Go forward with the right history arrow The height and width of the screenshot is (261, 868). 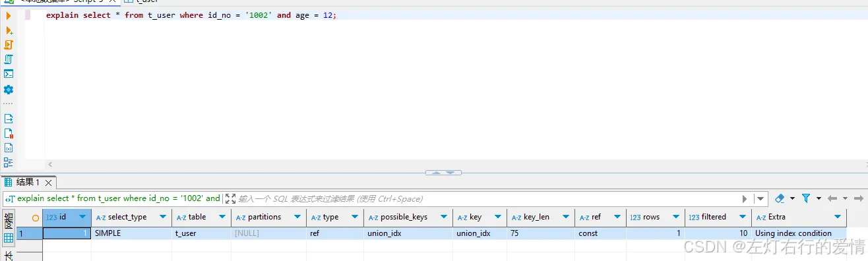coord(859,198)
